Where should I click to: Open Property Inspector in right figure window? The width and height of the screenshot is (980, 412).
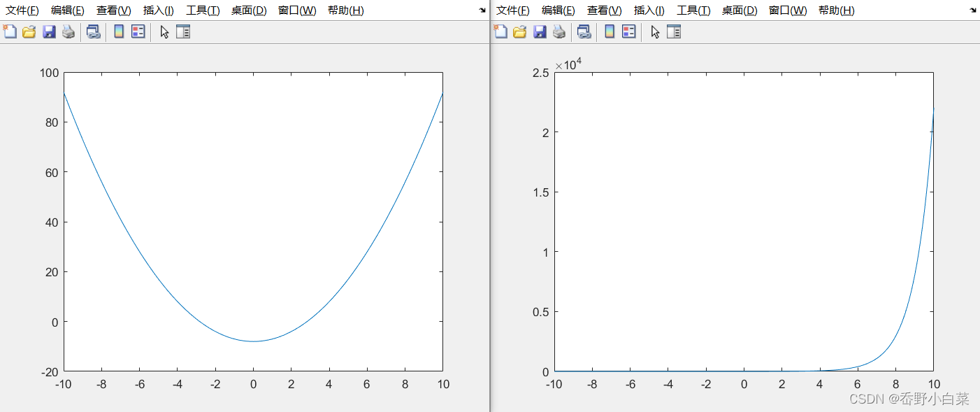tap(674, 31)
